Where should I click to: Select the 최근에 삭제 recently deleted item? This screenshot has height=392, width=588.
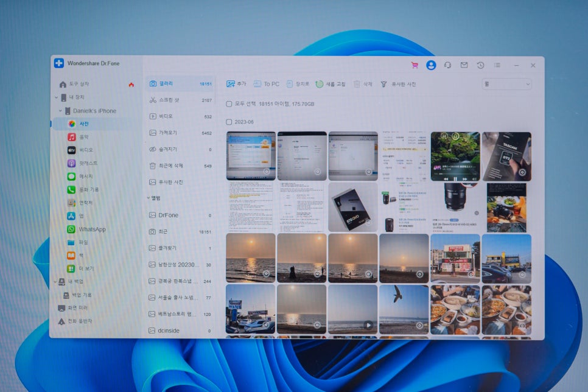pos(180,166)
